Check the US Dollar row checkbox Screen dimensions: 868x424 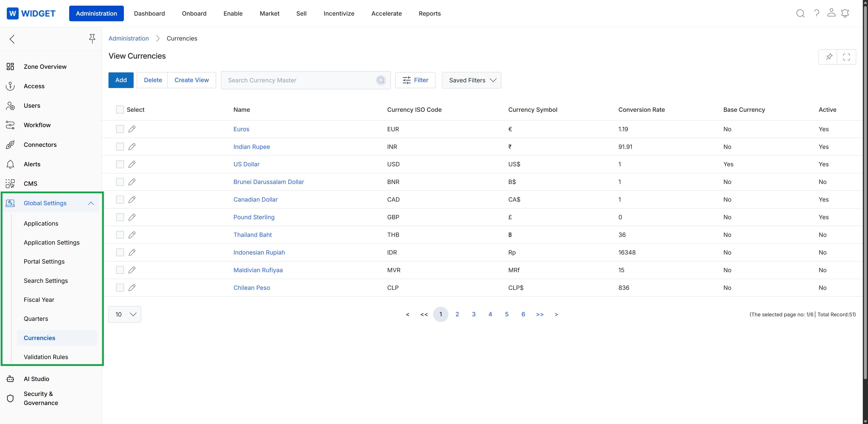click(x=120, y=164)
